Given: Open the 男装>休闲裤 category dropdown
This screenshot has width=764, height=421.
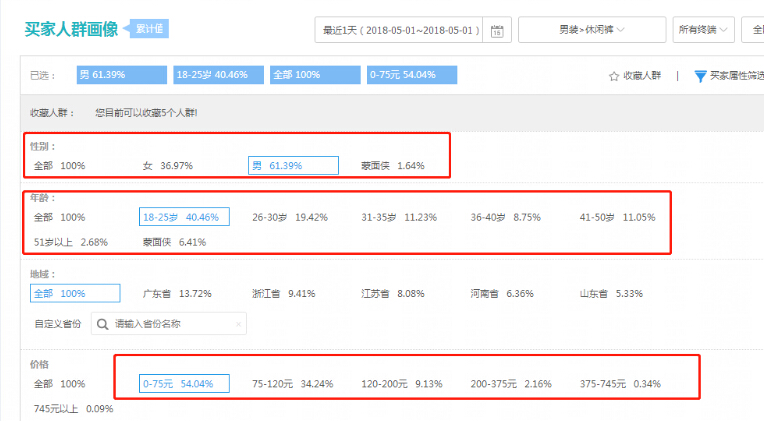Looking at the screenshot, I should pyautogui.click(x=591, y=30).
